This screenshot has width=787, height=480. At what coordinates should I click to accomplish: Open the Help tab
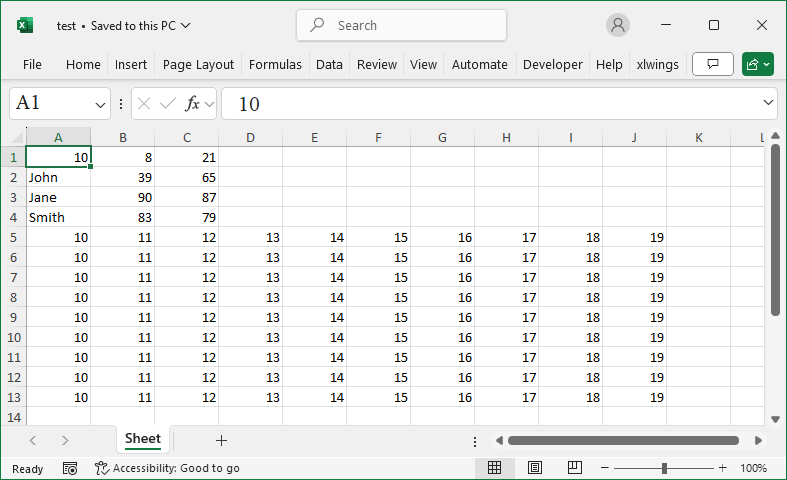609,65
